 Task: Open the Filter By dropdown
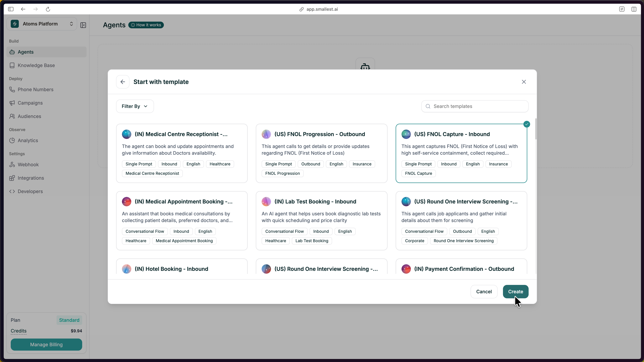135,106
